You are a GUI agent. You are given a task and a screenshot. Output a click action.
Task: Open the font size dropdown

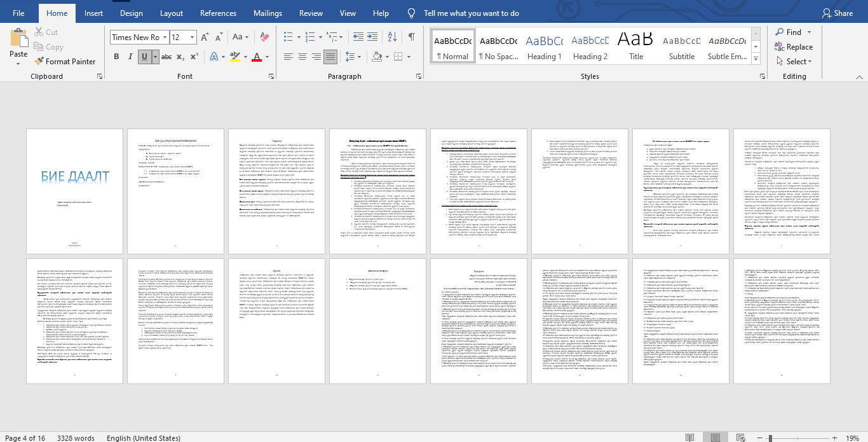(x=192, y=38)
